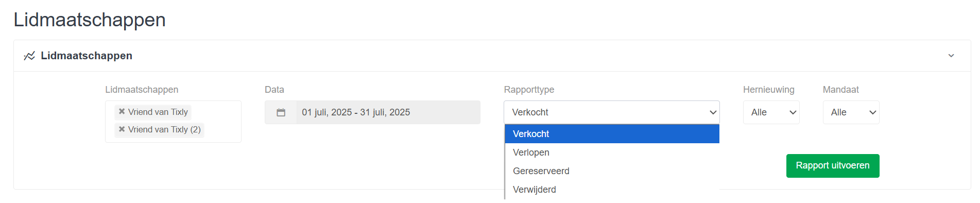This screenshot has width=980, height=203.
Task: Close the Rapporttype dropdown arrow
Action: pyautogui.click(x=713, y=112)
